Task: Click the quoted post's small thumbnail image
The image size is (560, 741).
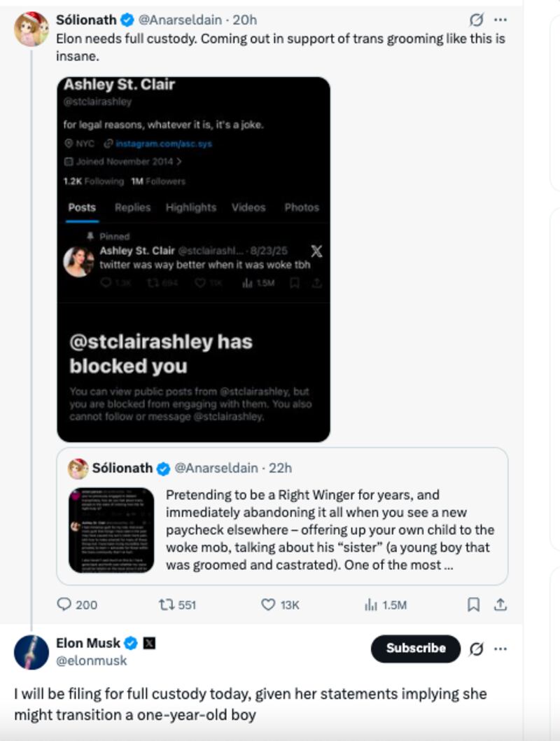Action: [x=111, y=530]
